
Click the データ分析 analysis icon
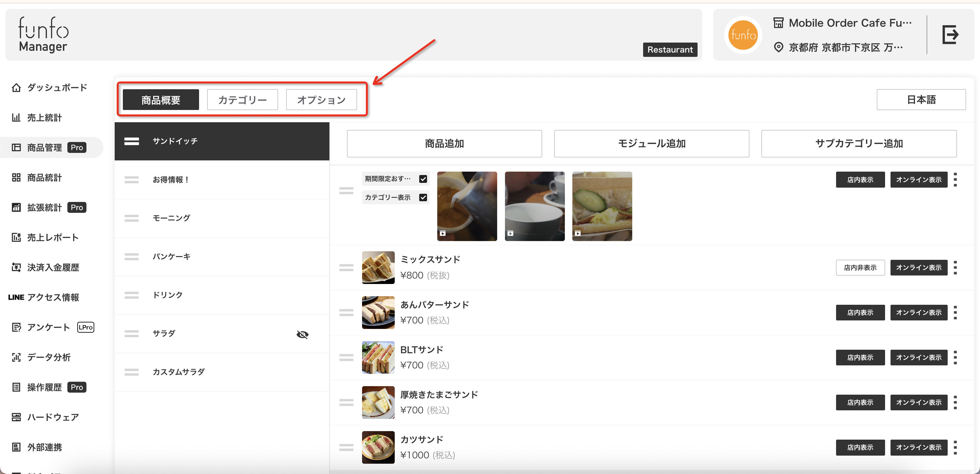pos(16,357)
